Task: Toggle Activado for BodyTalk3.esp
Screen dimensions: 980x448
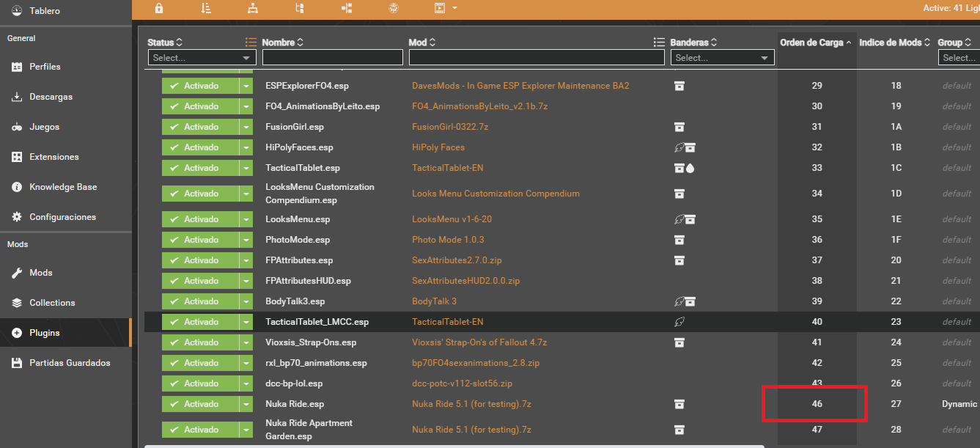Action: click(199, 301)
